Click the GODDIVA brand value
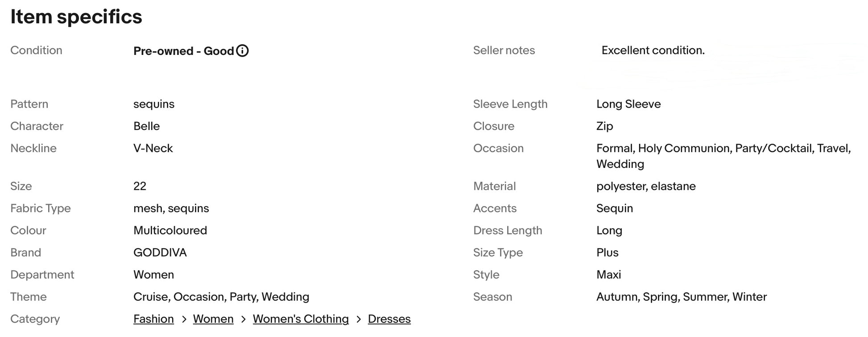This screenshot has width=868, height=337. click(x=160, y=253)
